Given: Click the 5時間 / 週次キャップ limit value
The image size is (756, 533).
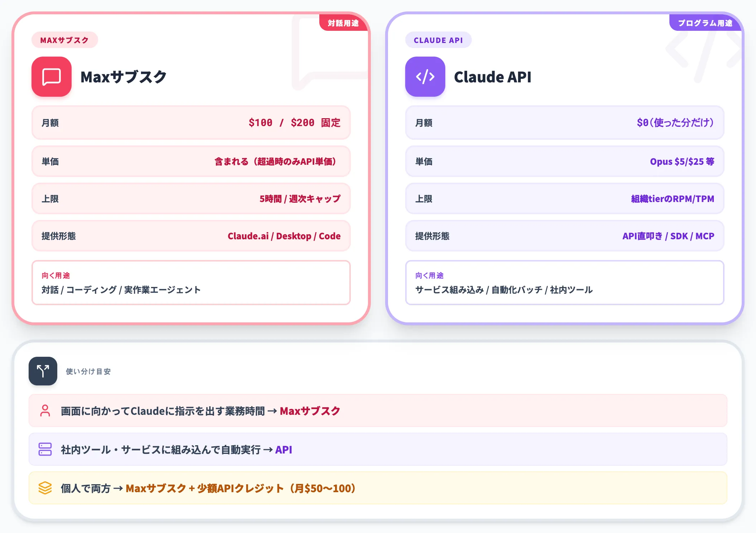Looking at the screenshot, I should pos(300,199).
